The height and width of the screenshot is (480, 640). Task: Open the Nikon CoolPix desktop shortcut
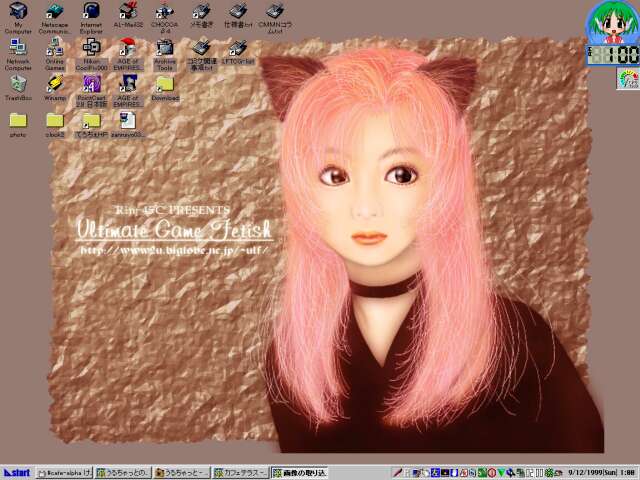point(91,48)
